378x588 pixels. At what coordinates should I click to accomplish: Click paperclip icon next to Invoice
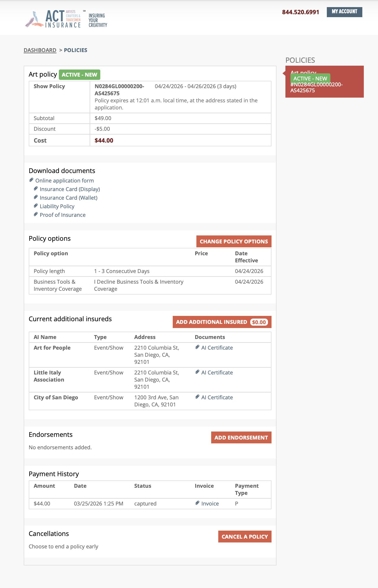197,503
